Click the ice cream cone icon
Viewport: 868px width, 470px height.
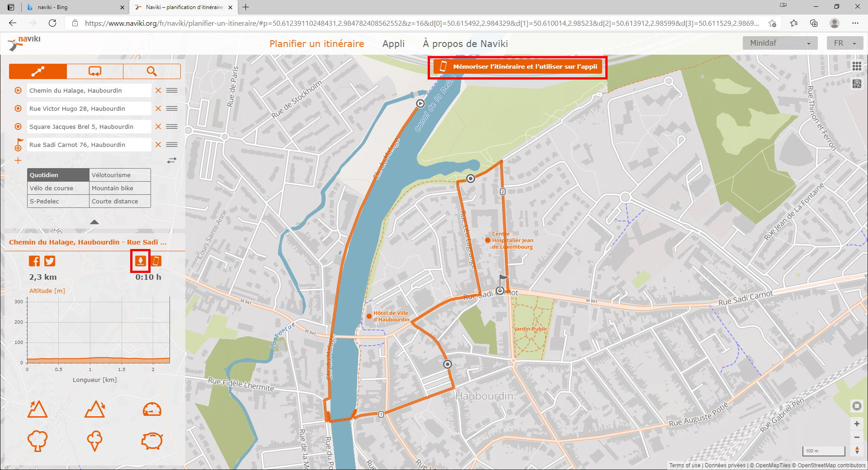coord(94,441)
